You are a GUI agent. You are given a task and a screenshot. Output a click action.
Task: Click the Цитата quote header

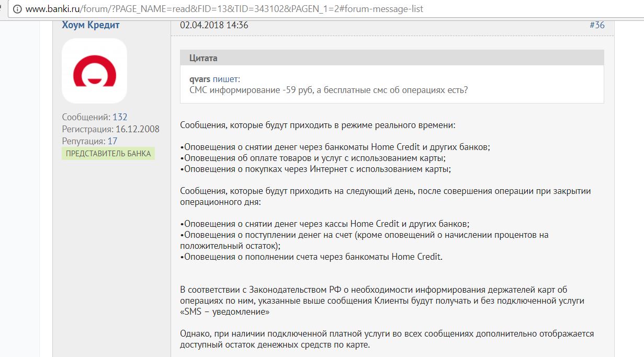pos(204,58)
